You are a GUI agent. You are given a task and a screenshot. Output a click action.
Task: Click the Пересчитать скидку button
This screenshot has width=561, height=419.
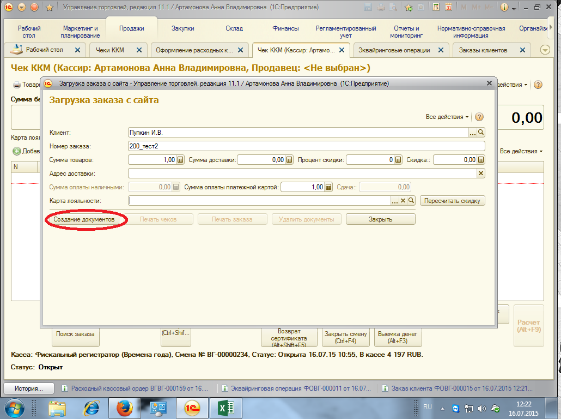click(x=452, y=201)
